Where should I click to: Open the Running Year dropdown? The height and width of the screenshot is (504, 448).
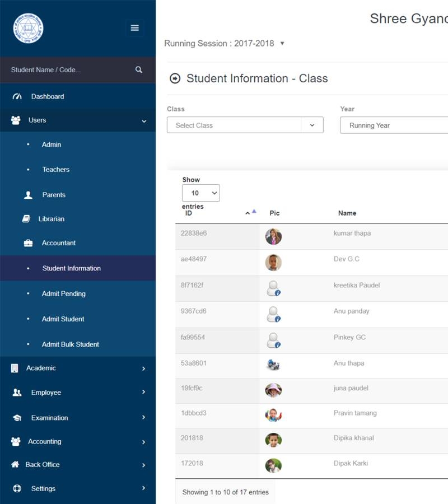(393, 125)
